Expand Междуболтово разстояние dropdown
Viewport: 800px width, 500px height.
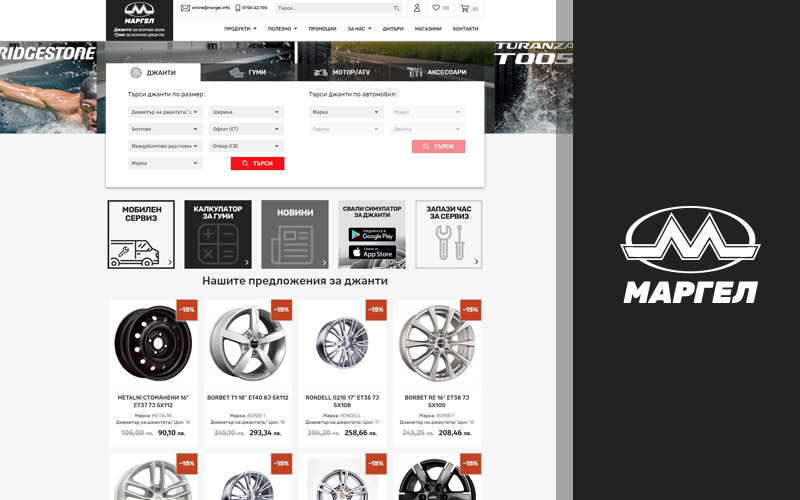(165, 146)
